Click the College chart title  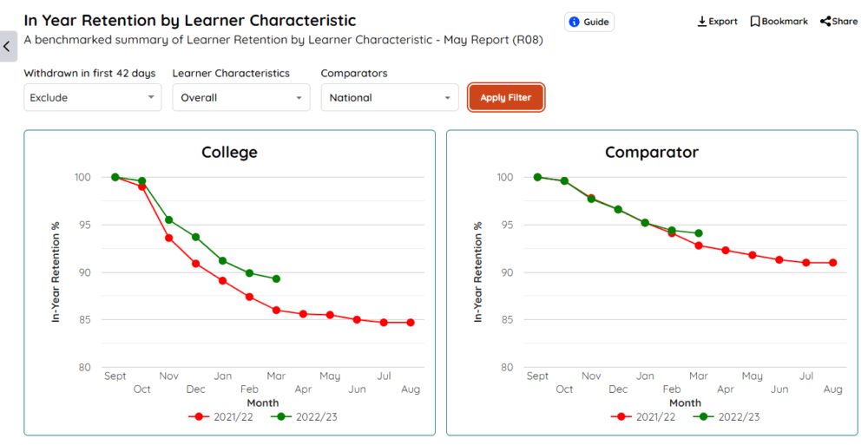tap(229, 153)
